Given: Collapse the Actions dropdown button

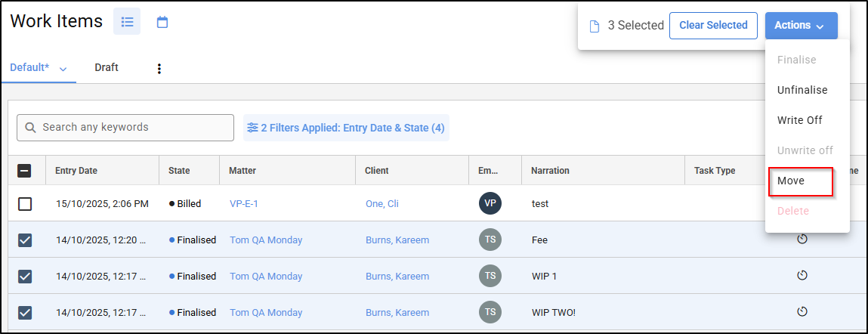Looking at the screenshot, I should coord(801,26).
